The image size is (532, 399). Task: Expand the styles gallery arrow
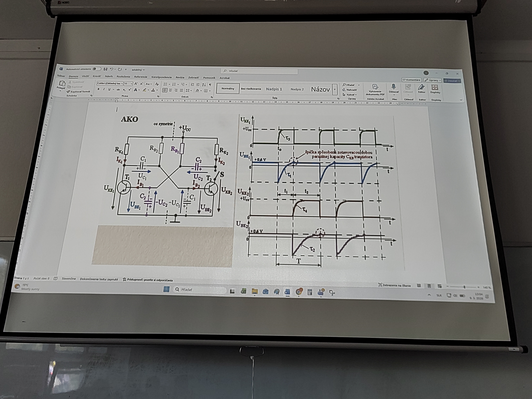point(335,89)
